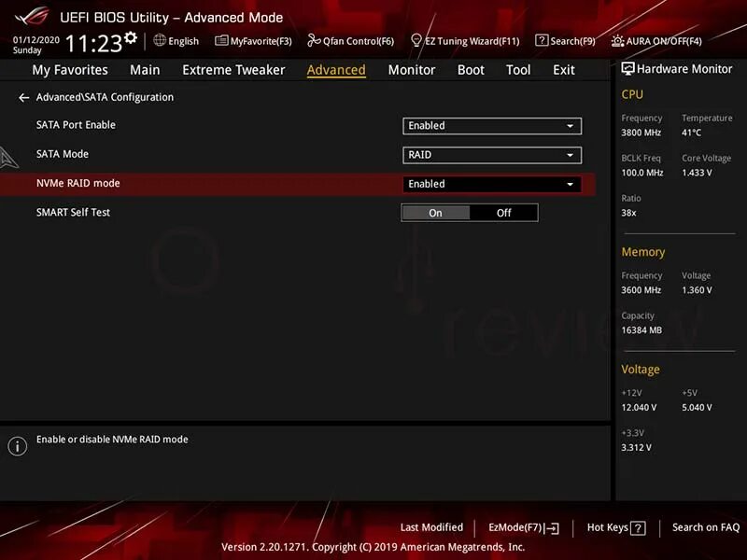Screen dimensions: 747x560
Task: Change language via English button
Action: pyautogui.click(x=183, y=41)
